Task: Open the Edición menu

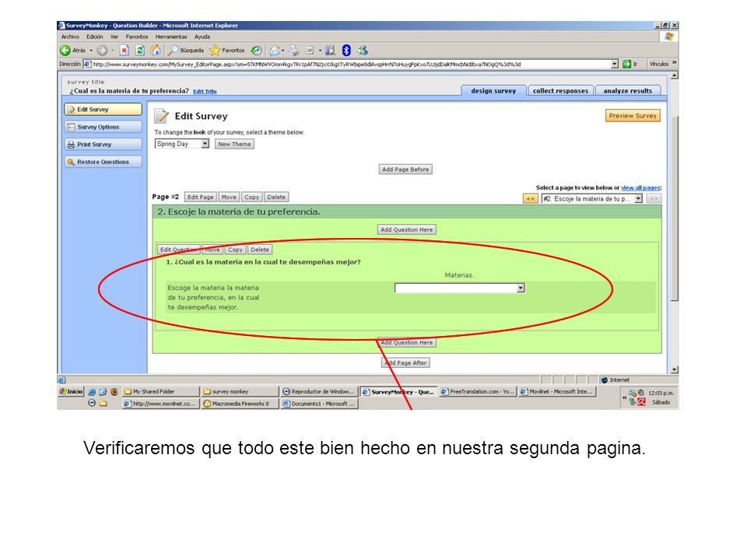Action: [x=94, y=37]
